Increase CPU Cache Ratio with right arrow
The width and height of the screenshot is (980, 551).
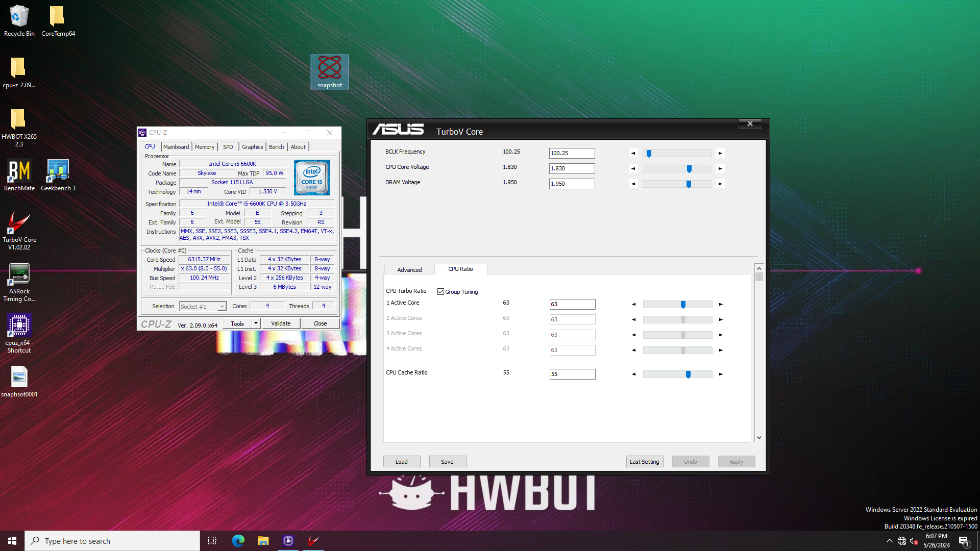coord(721,374)
